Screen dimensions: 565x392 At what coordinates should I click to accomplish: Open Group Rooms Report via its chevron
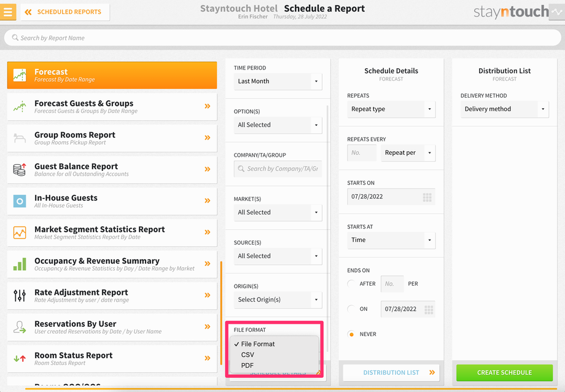208,138
